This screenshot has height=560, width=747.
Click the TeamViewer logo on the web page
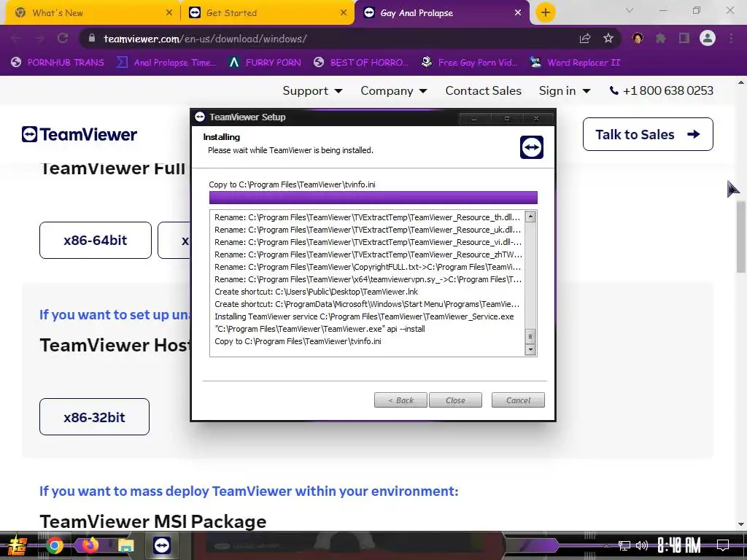(79, 135)
